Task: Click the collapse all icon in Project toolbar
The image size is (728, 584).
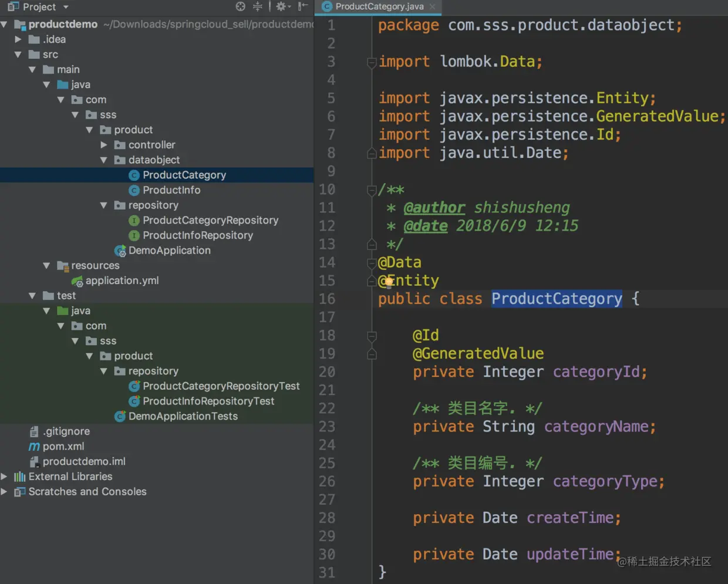Action: pos(258,6)
